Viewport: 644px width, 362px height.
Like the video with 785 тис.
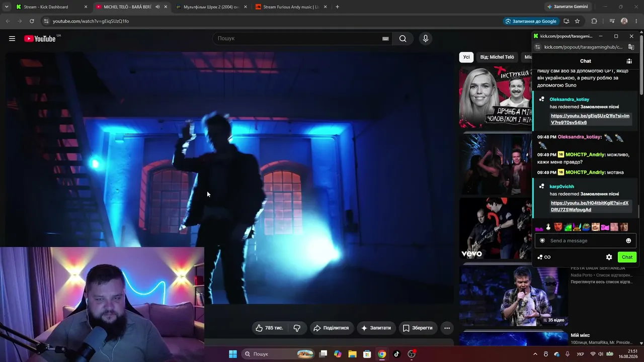click(270, 328)
